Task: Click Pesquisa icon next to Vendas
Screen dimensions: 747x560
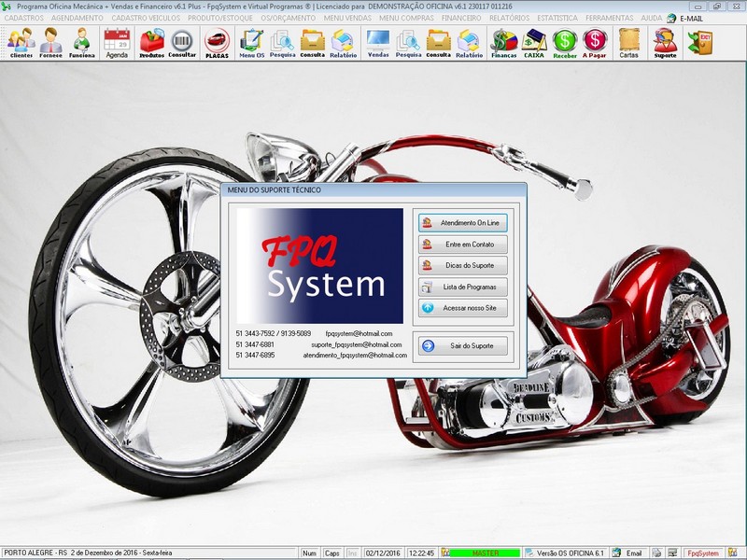Action: [x=408, y=43]
